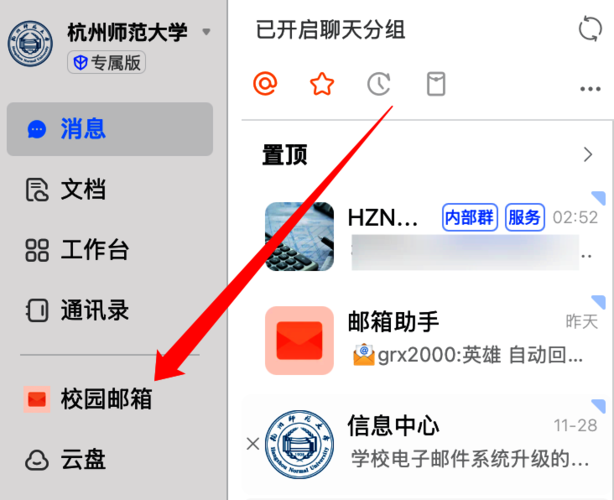Expand the 置顶 section chevron
The image size is (614, 500).
[588, 155]
